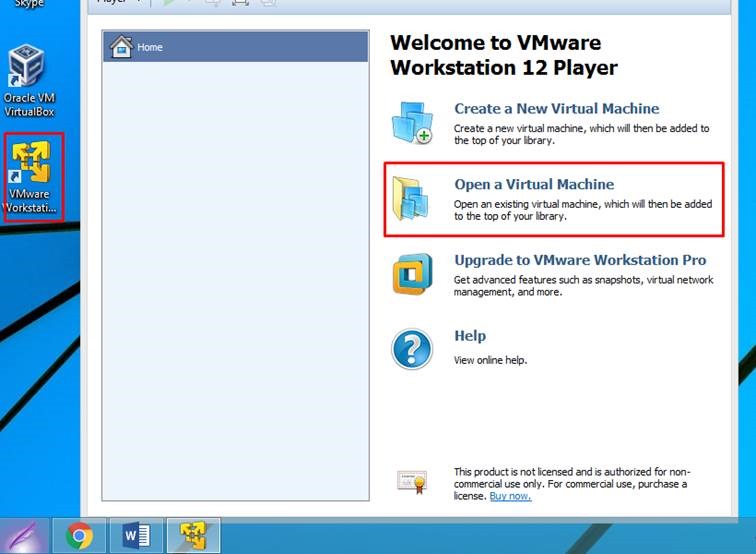Click the Create a New Virtual Machine icon
The image size is (756, 554).
tap(412, 123)
